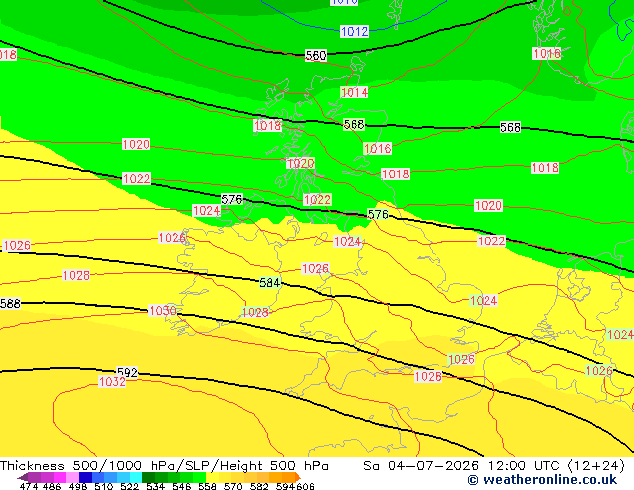Pick the yellow legend swatch after 558
Viewport: 634px width, 490px height.
212,477
